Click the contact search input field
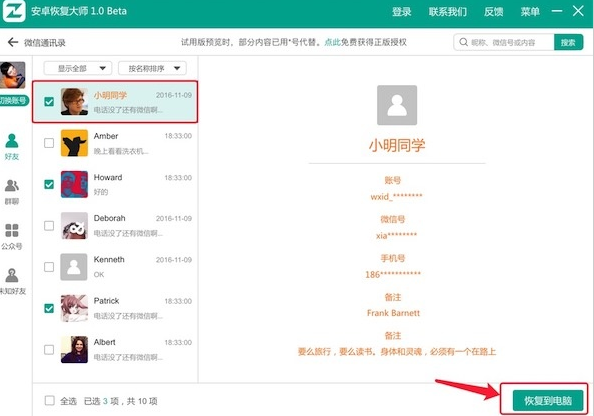594x416 pixels. pyautogui.click(x=504, y=42)
